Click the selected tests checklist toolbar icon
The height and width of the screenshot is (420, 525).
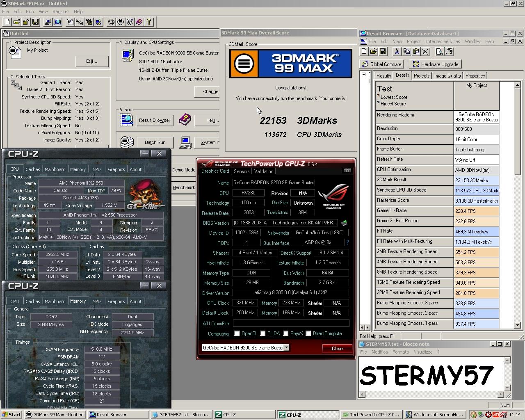tap(80, 22)
